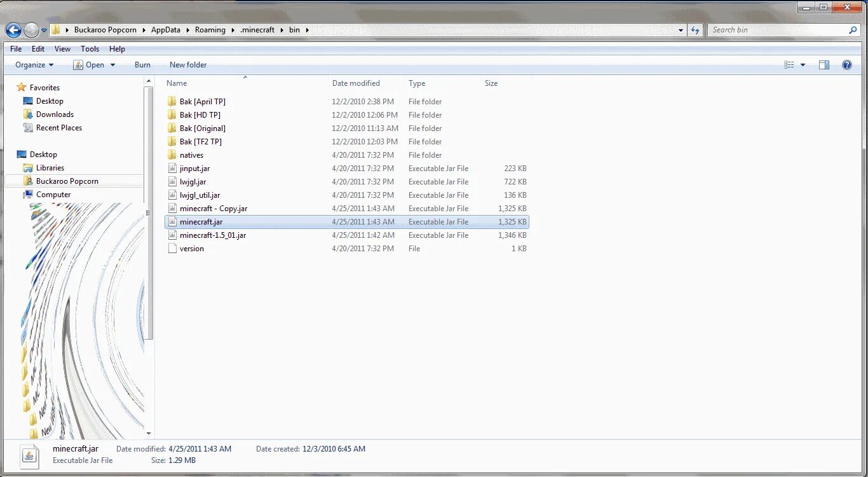Open the Edit menu
Viewport: 868px width, 477px height.
coord(38,49)
